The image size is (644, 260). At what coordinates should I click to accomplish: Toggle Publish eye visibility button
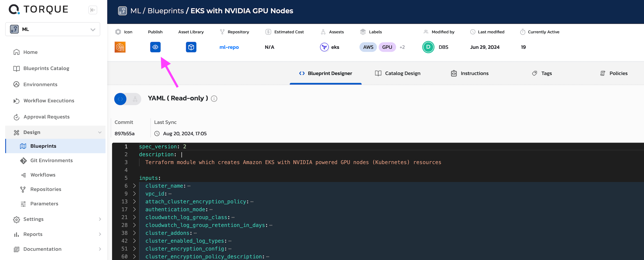tap(155, 47)
